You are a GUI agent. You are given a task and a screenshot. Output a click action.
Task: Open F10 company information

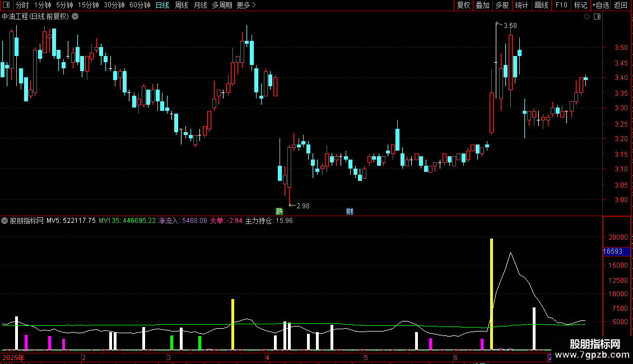click(561, 5)
